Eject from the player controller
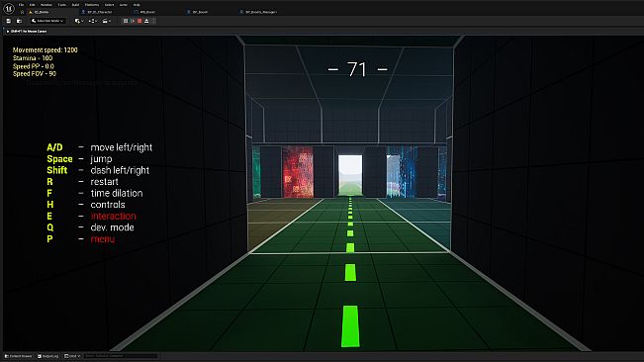Image resolution: width=644 pixels, height=362 pixels. (x=146, y=21)
